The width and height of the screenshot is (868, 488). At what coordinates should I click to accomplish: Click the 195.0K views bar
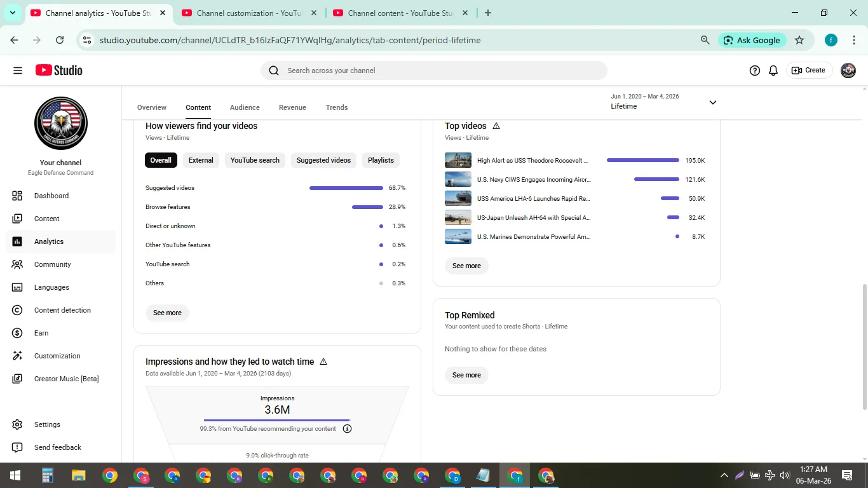click(x=643, y=160)
